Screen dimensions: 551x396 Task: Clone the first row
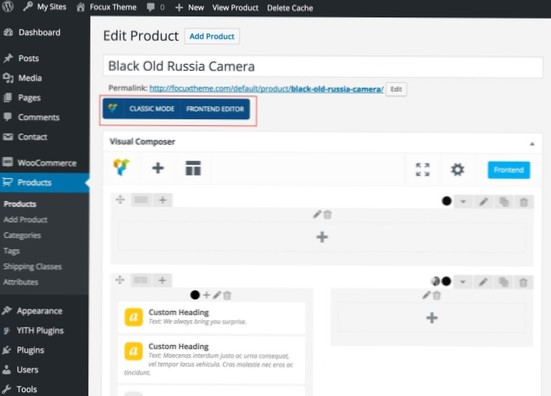click(504, 202)
